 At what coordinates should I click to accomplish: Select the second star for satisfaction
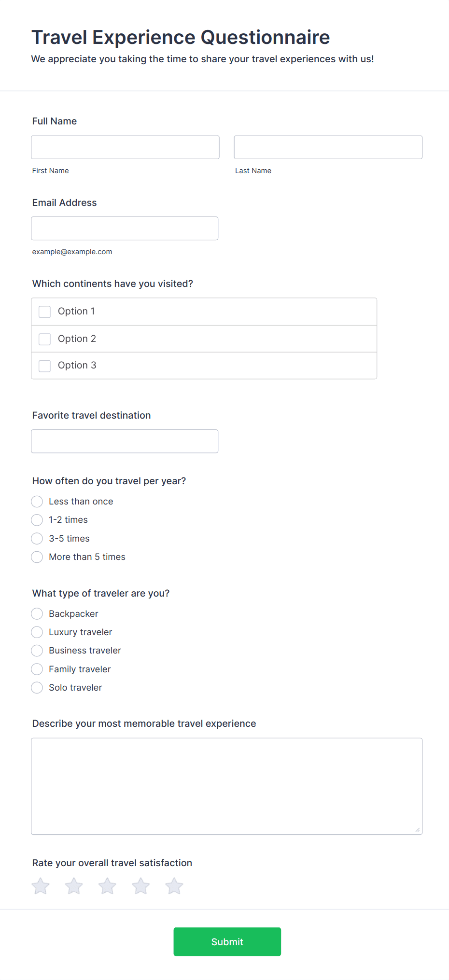[x=73, y=886]
